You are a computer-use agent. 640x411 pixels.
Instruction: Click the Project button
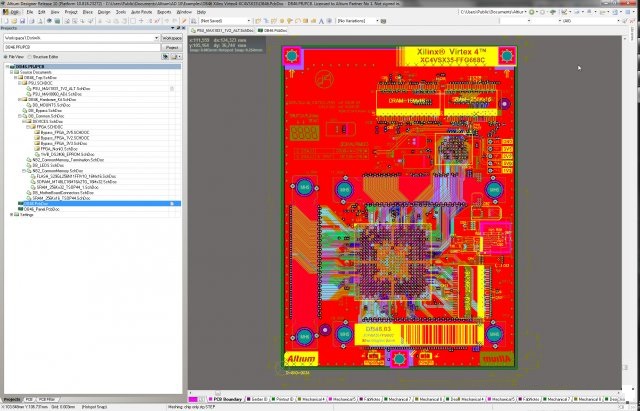pyautogui.click(x=172, y=47)
